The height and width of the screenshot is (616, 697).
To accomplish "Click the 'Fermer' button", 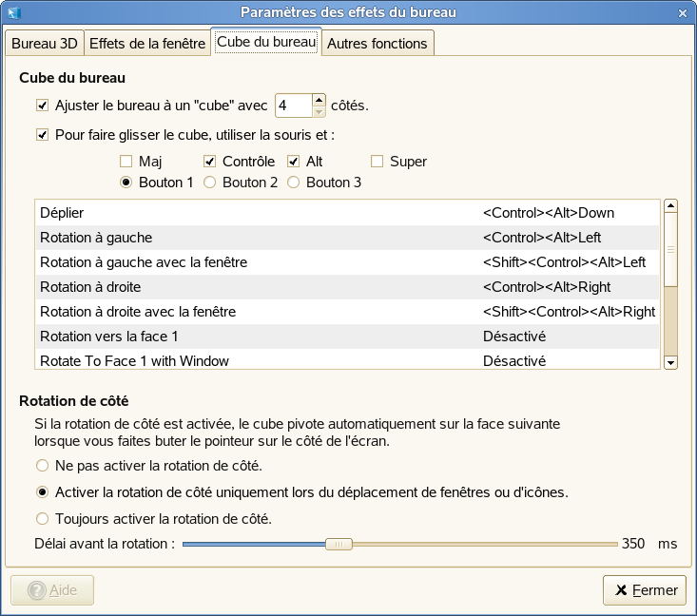I will click(x=645, y=590).
